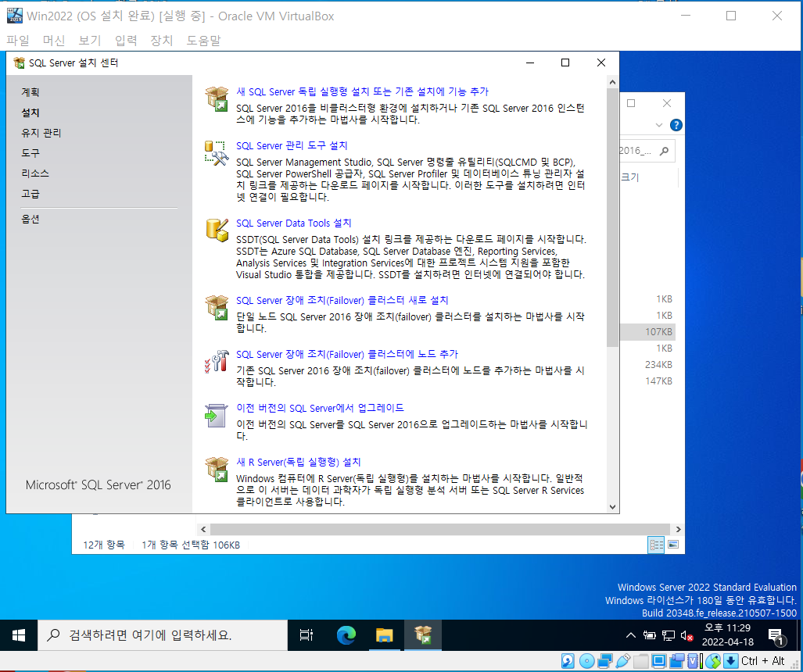Select 고급 in the setup sidebar

pos(30,194)
